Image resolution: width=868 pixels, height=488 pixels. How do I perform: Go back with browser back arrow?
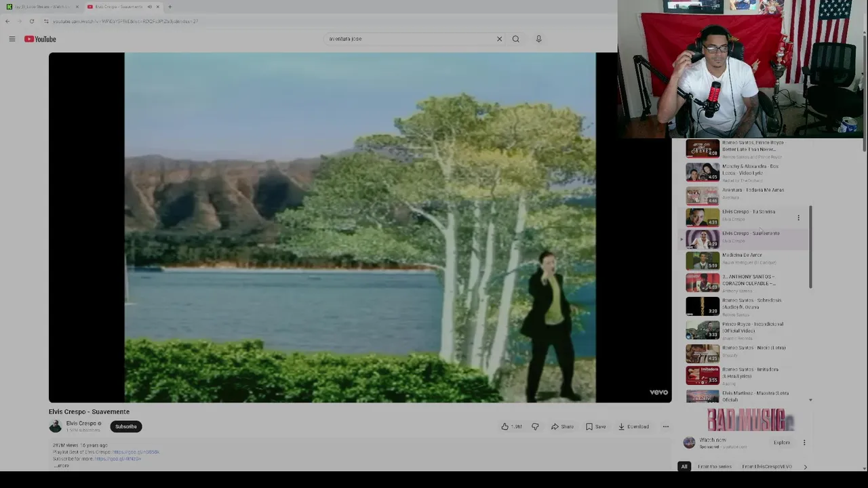coord(7,21)
